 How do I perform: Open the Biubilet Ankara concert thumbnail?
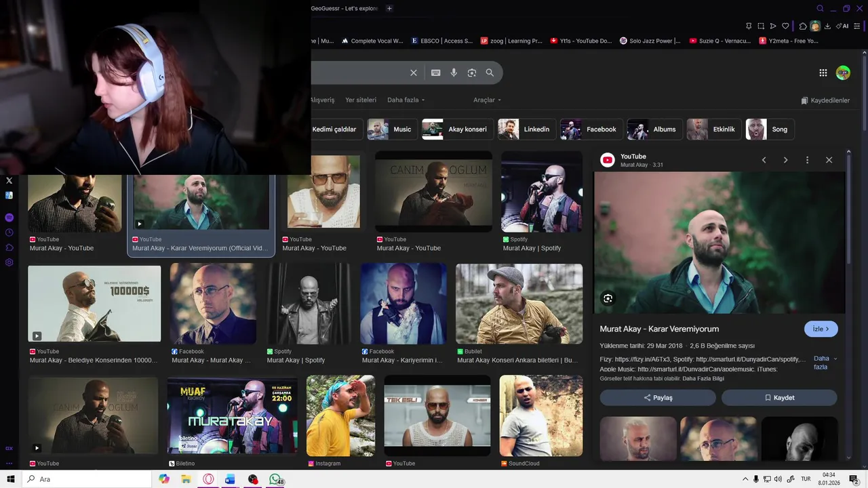(x=519, y=304)
